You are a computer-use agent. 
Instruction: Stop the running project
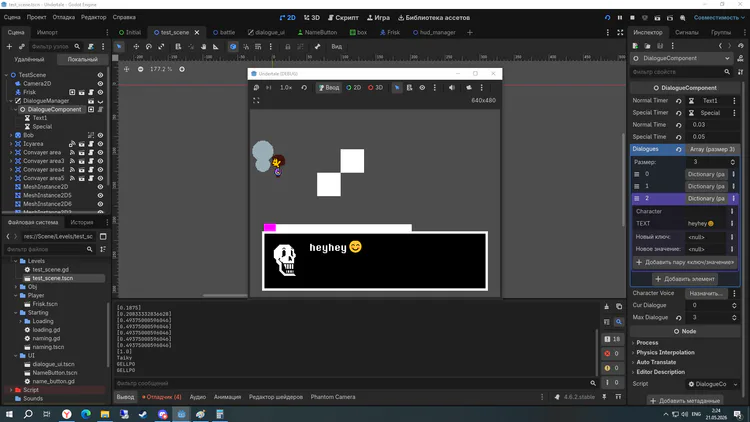coord(632,18)
